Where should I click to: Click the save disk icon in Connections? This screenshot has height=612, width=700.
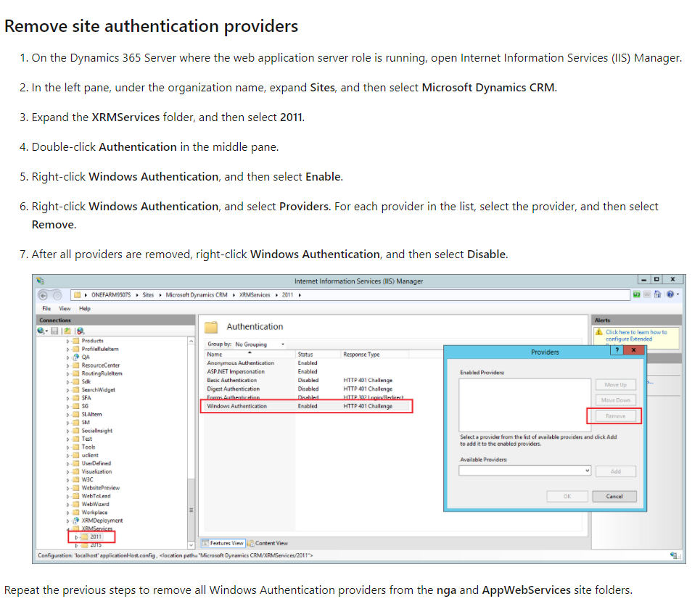coord(54,331)
